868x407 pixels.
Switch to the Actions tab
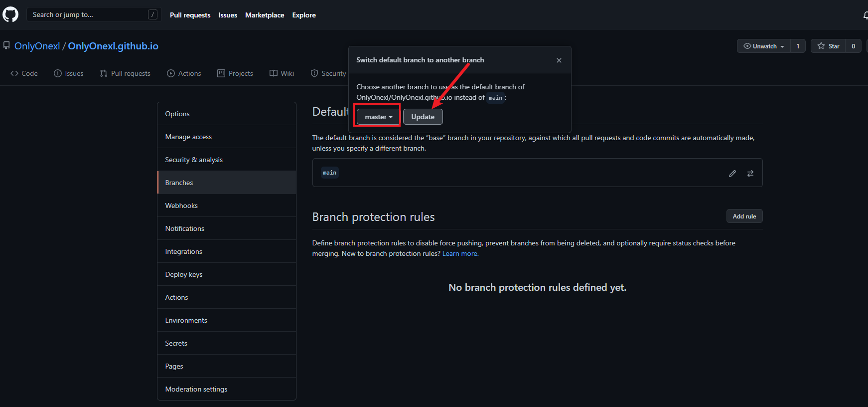[184, 73]
